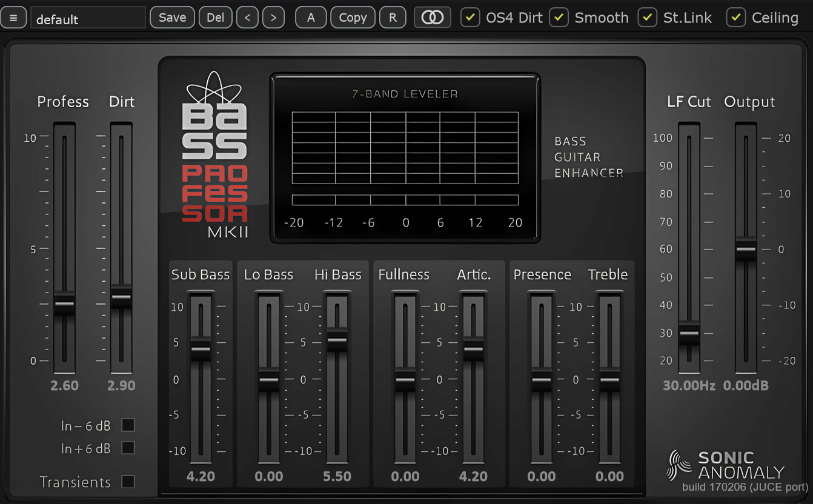Go to the next preset arrow
The image size is (813, 504).
point(274,18)
